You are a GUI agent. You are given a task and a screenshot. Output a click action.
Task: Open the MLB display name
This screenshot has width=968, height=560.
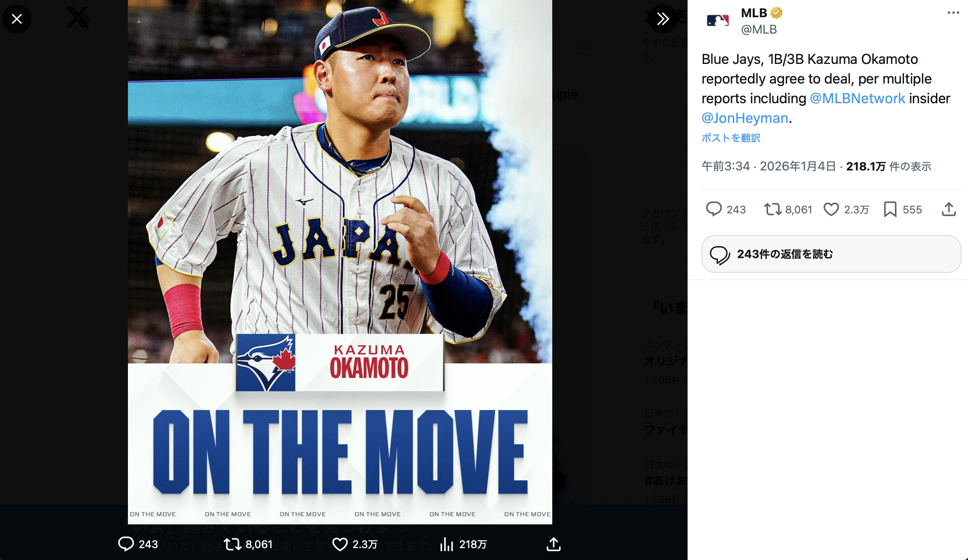pyautogui.click(x=754, y=13)
